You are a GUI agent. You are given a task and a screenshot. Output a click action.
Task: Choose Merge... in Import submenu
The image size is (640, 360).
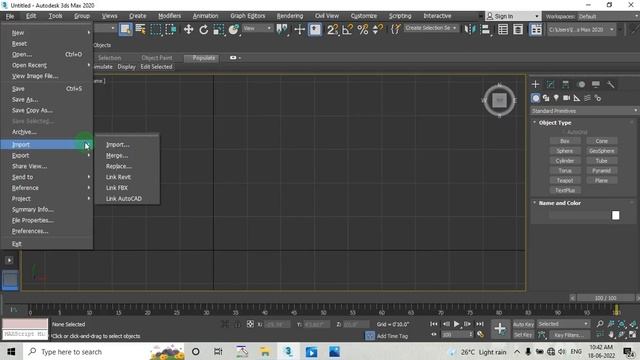117,156
